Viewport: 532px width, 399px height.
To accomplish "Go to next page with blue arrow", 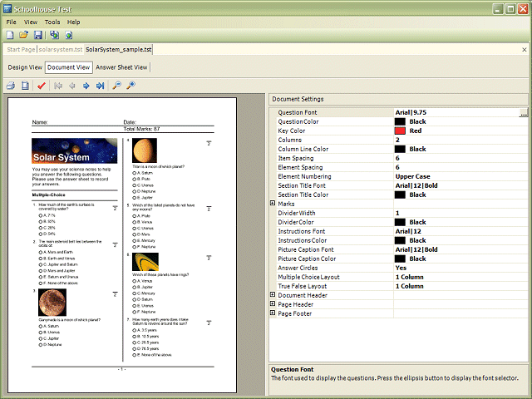I will coord(86,86).
